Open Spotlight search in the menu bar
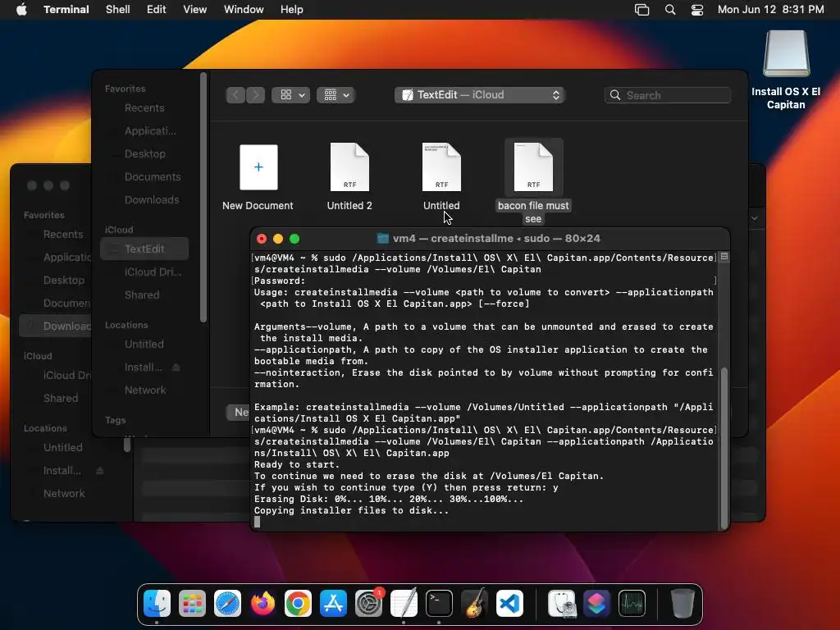The image size is (840, 630). tap(669, 10)
